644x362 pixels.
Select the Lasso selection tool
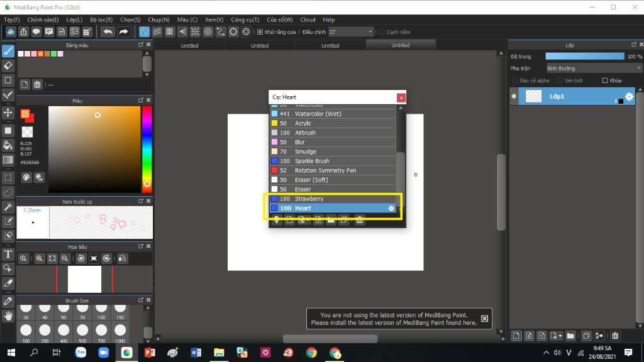[x=8, y=192]
